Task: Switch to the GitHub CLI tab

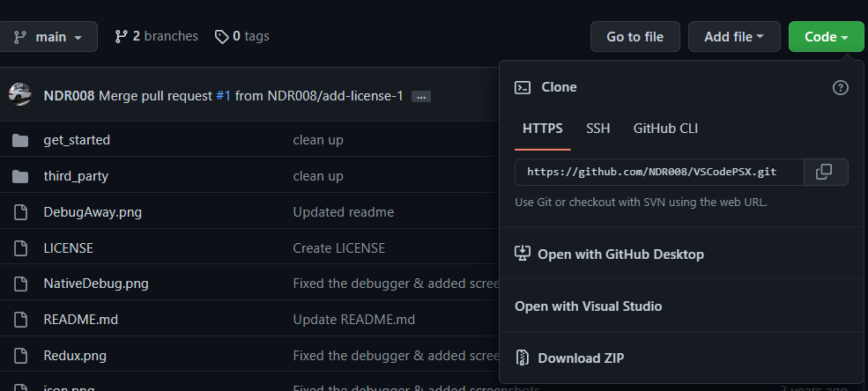Action: (665, 129)
